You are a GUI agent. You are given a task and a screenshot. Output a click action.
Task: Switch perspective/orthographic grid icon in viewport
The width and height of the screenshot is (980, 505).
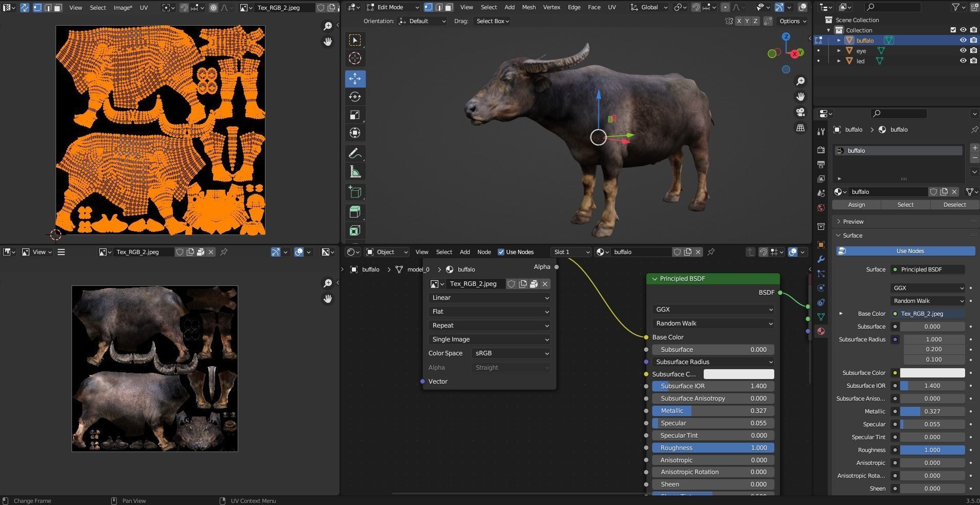click(800, 128)
